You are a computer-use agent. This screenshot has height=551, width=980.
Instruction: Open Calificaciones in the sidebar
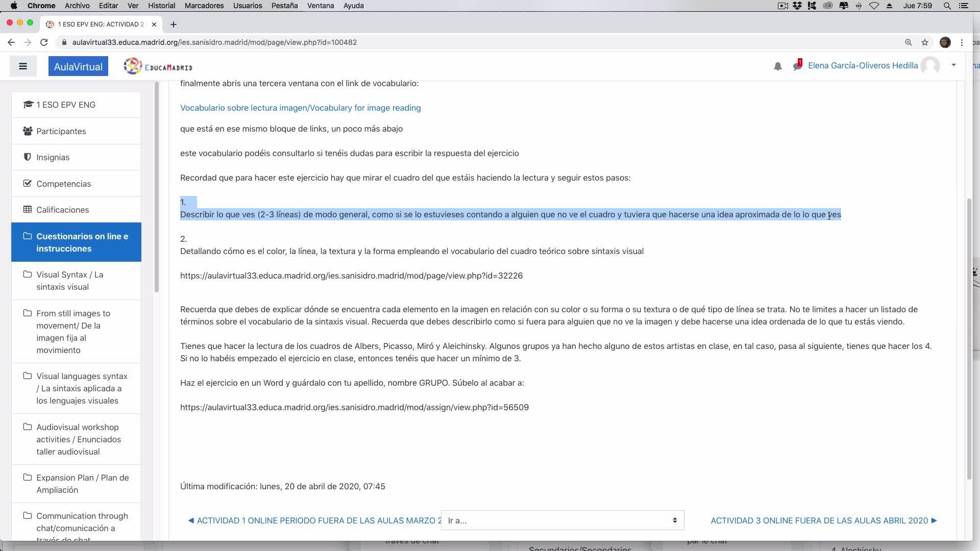tap(62, 210)
